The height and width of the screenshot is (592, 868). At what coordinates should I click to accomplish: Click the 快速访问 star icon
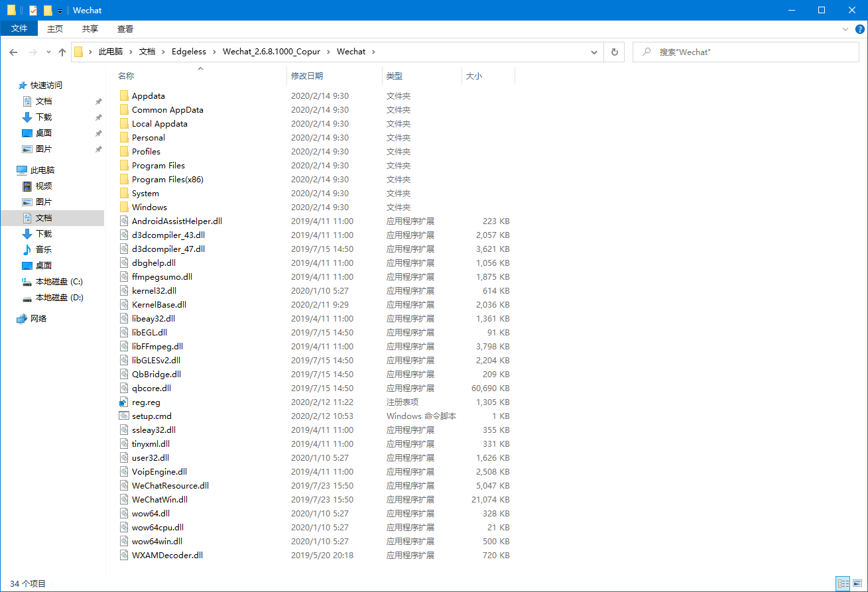pyautogui.click(x=22, y=86)
